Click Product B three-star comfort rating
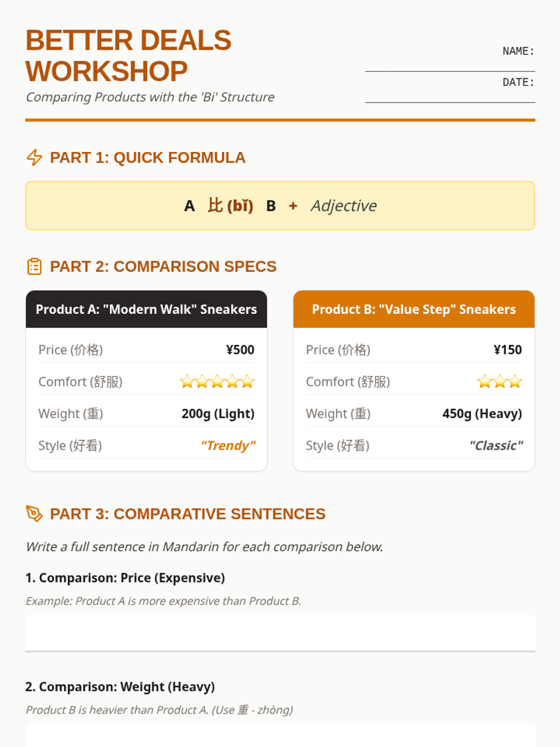 pyautogui.click(x=499, y=381)
